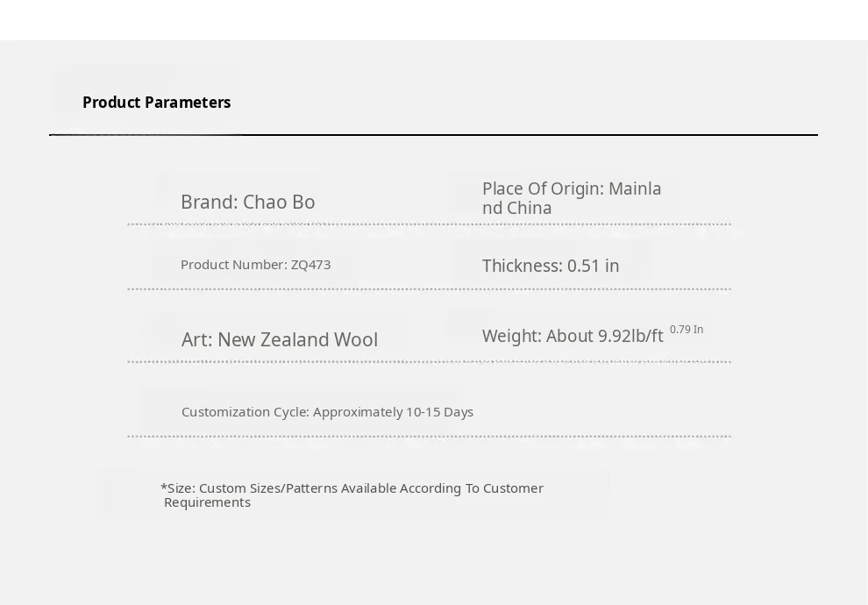Select the Brand: Chao Bo text
Viewport: 868px width, 605px height.
point(248,202)
